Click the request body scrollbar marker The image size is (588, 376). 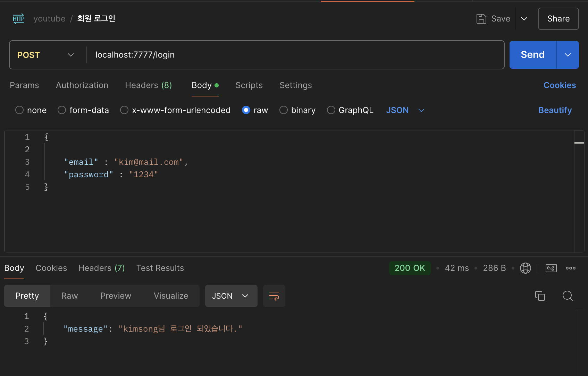579,143
